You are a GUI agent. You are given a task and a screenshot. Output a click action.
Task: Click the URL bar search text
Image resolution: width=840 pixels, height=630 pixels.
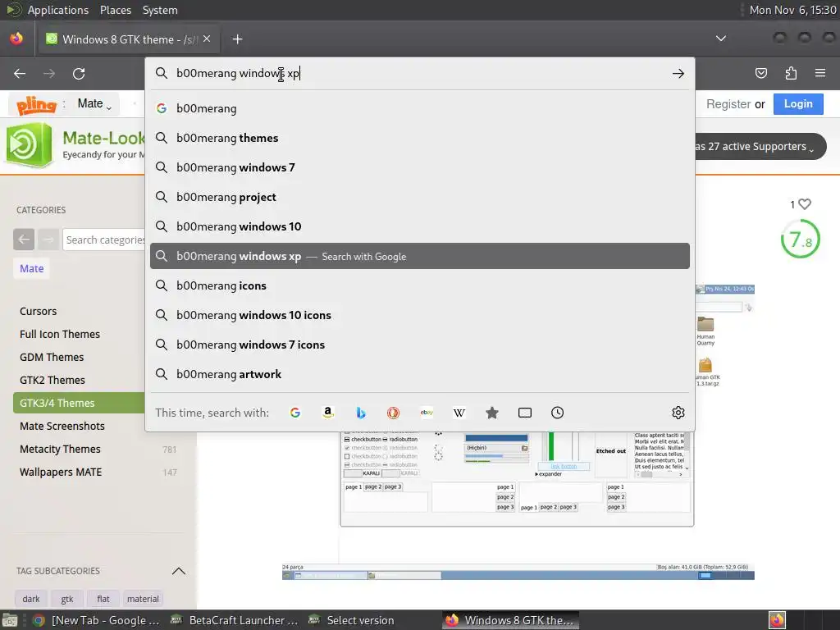click(238, 73)
